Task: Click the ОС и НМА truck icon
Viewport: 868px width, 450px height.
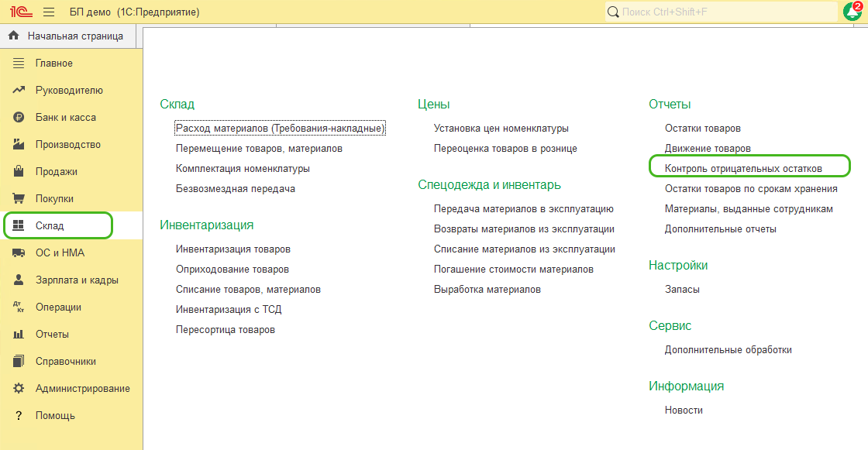Action: click(19, 253)
